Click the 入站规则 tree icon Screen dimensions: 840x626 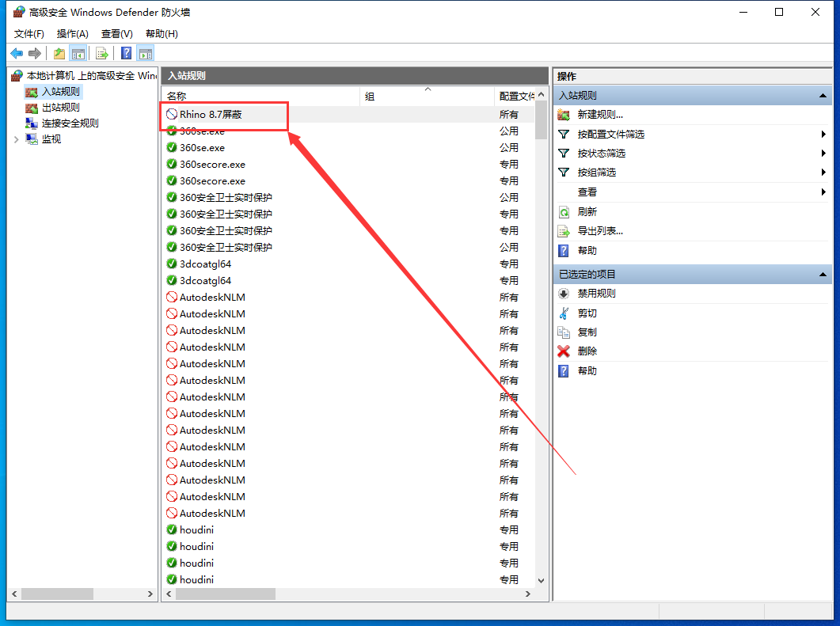click(32, 92)
